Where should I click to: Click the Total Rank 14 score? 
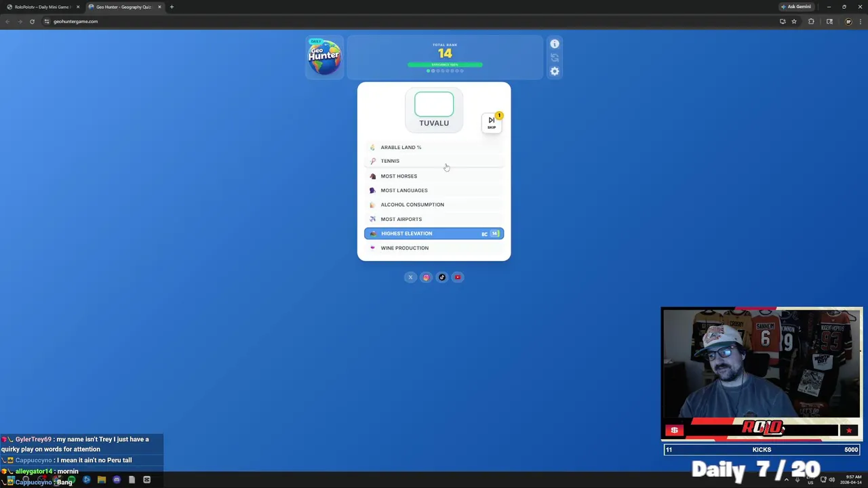[445, 54]
